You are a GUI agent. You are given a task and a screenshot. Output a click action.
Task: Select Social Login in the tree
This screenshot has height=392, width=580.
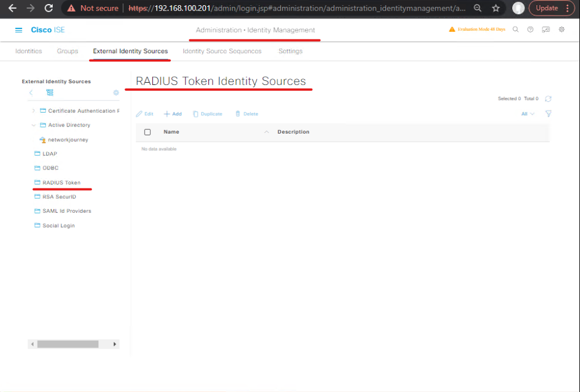click(58, 225)
